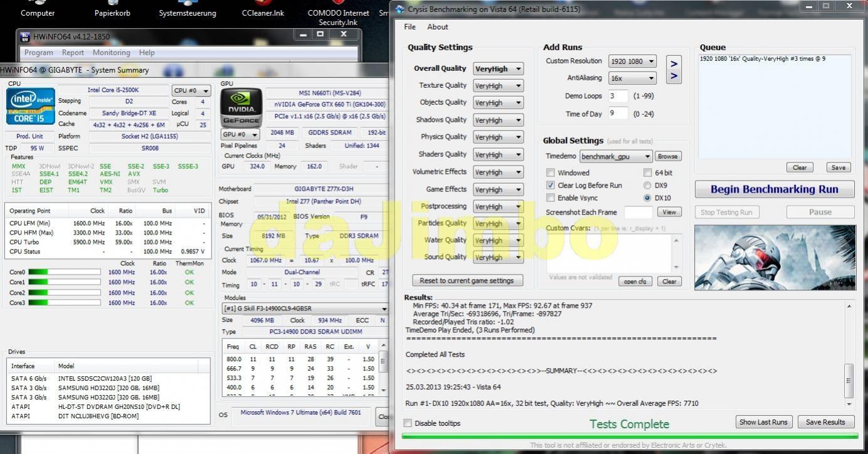Open the Papierkorb desktop icon
Screen dimensions: 868x454
tap(112, 9)
